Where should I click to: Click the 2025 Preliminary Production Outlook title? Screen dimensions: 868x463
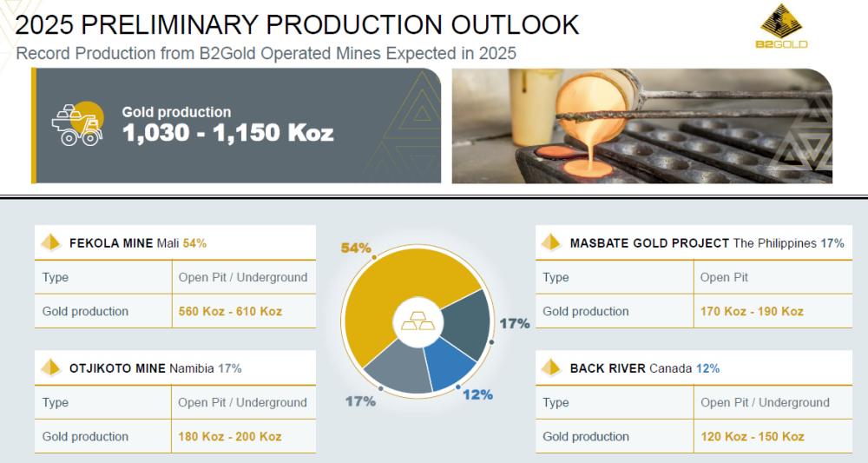[297, 25]
